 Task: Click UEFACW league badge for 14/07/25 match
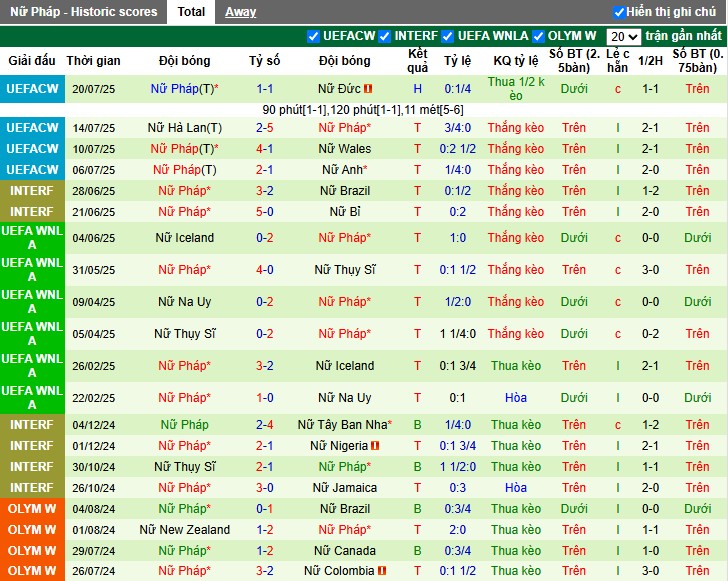tap(32, 128)
